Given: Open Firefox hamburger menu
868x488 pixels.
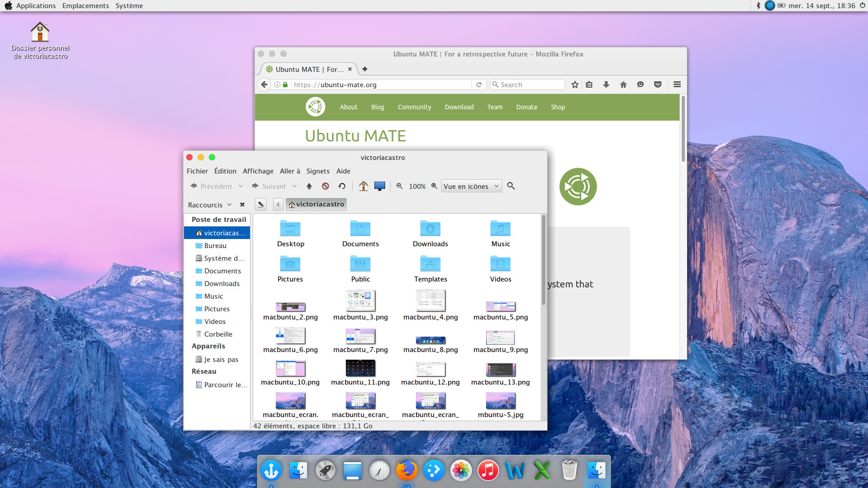Looking at the screenshot, I should [677, 84].
